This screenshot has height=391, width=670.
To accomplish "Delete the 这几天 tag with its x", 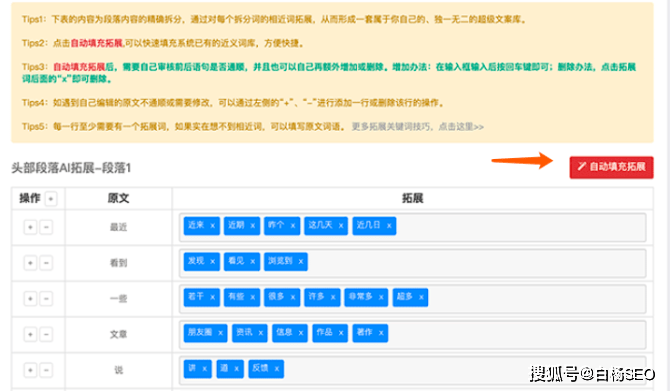I will pos(341,226).
